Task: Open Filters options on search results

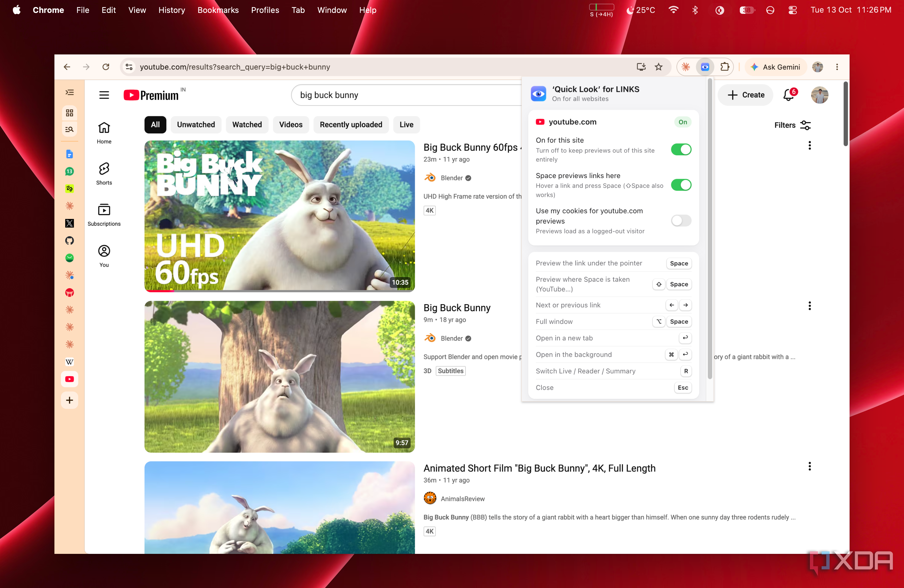Action: [792, 125]
